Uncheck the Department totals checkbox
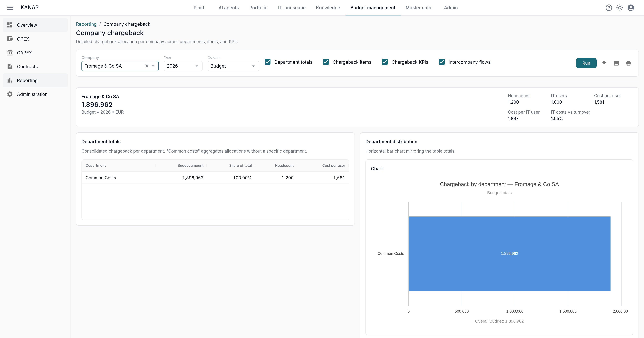 coord(267,62)
